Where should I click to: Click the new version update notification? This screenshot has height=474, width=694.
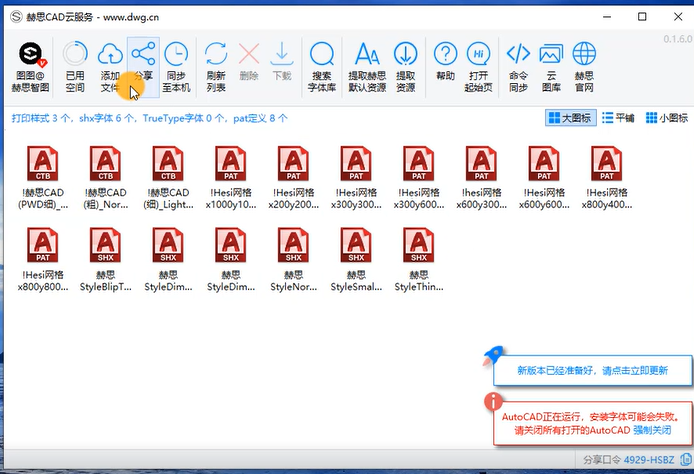(593, 370)
